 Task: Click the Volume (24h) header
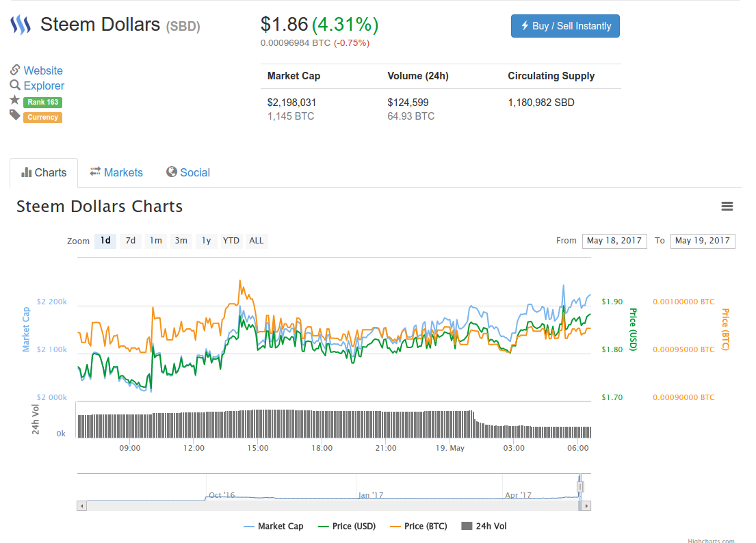tap(418, 76)
